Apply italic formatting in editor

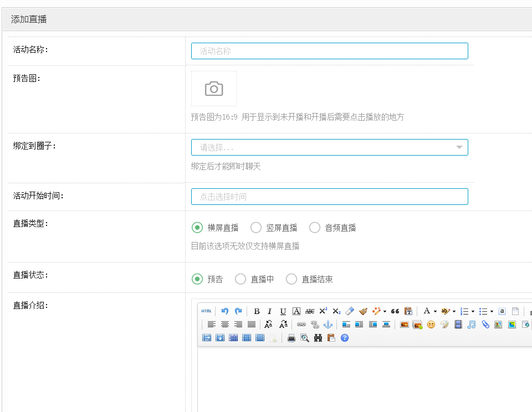click(x=270, y=311)
